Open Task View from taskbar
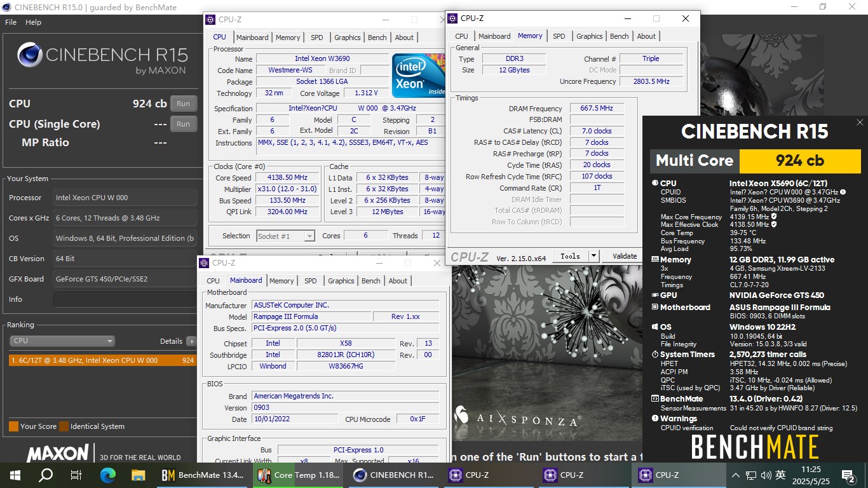Viewport: 868px width, 488px height. click(x=76, y=475)
